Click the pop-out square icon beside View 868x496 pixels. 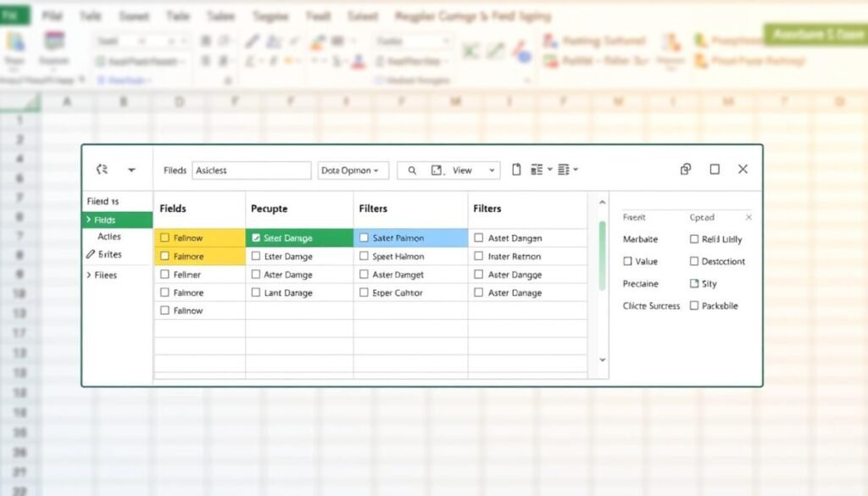[x=437, y=170]
